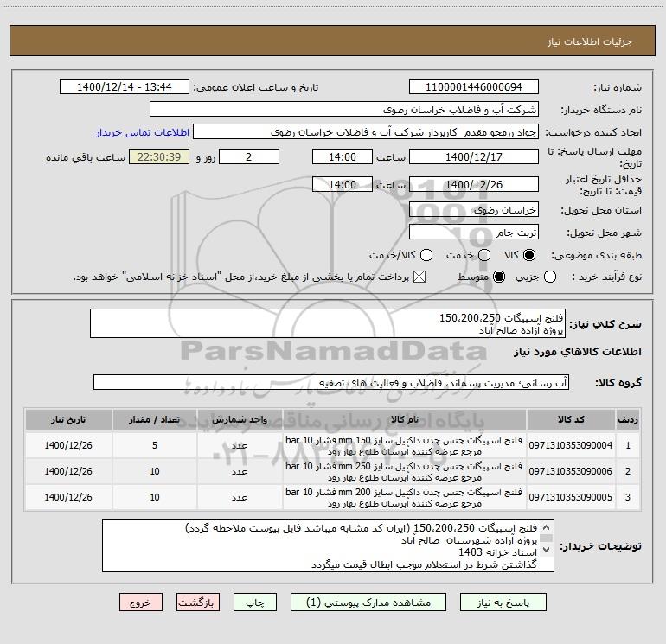This screenshot has width=666, height=644.
Task: Click the unit 'عدد' in row 2
Action: tap(240, 472)
